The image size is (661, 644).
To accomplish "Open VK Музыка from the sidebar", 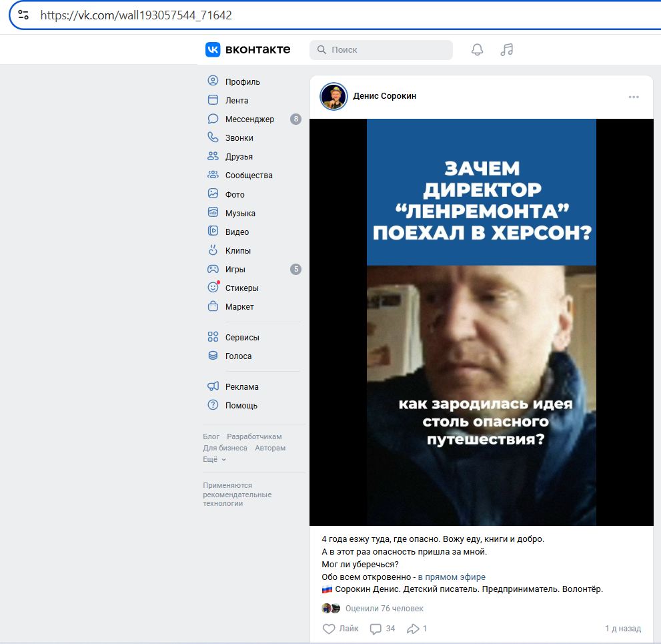I will (240, 213).
